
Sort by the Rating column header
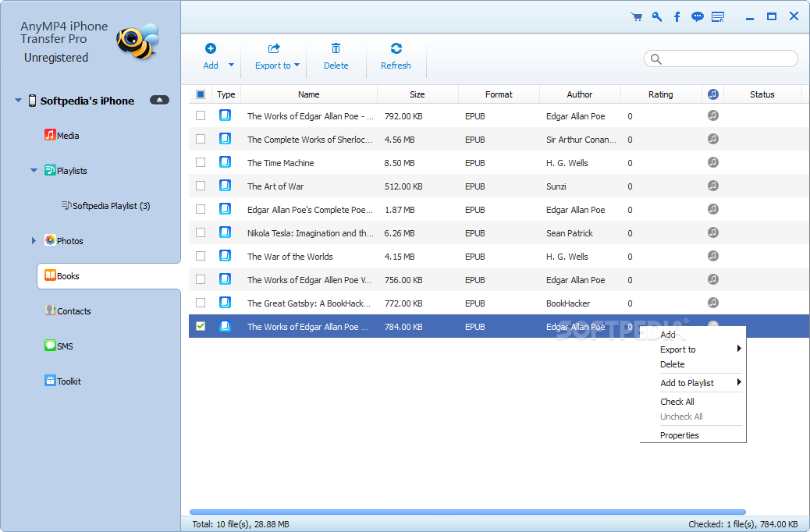[661, 94]
